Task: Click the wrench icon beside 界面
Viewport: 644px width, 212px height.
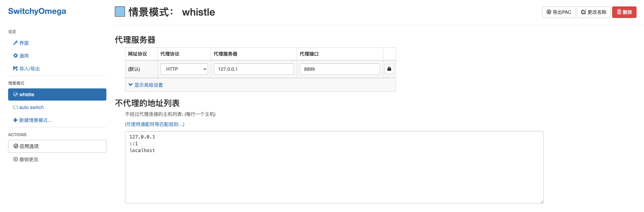Action: pyautogui.click(x=16, y=43)
